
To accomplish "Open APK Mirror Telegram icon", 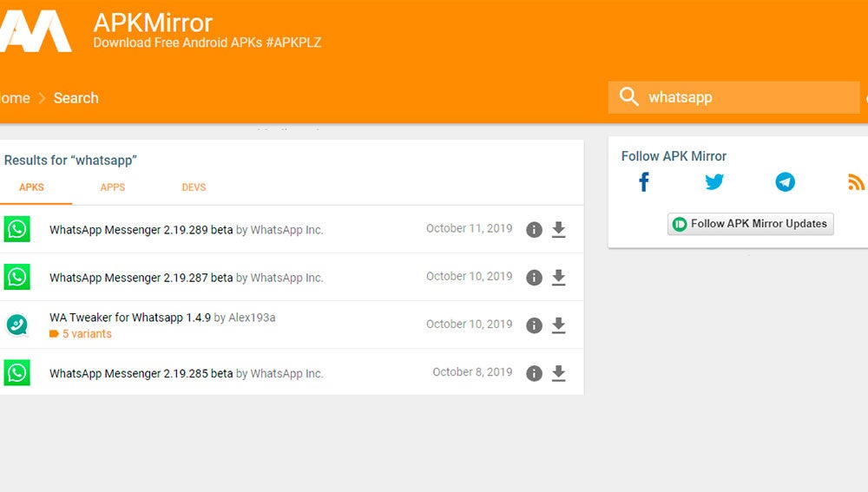I will point(785,181).
